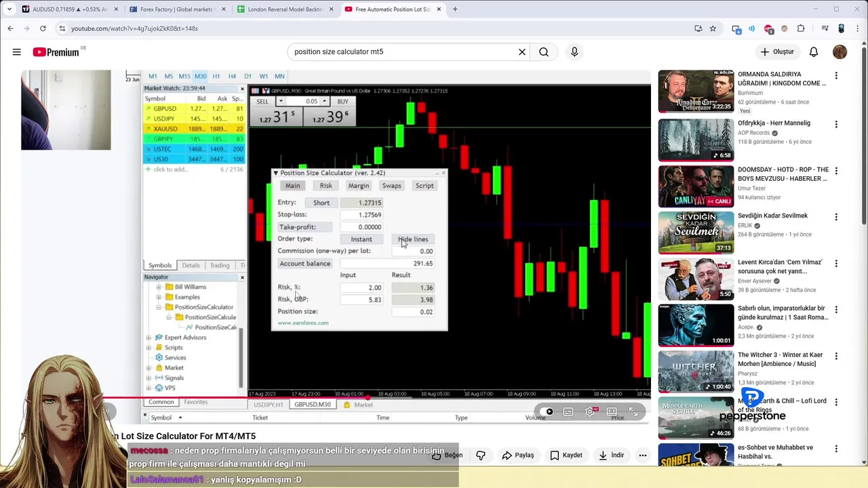Click Hide lines button in calculator
Image resolution: width=868 pixels, height=488 pixels.
click(x=413, y=239)
